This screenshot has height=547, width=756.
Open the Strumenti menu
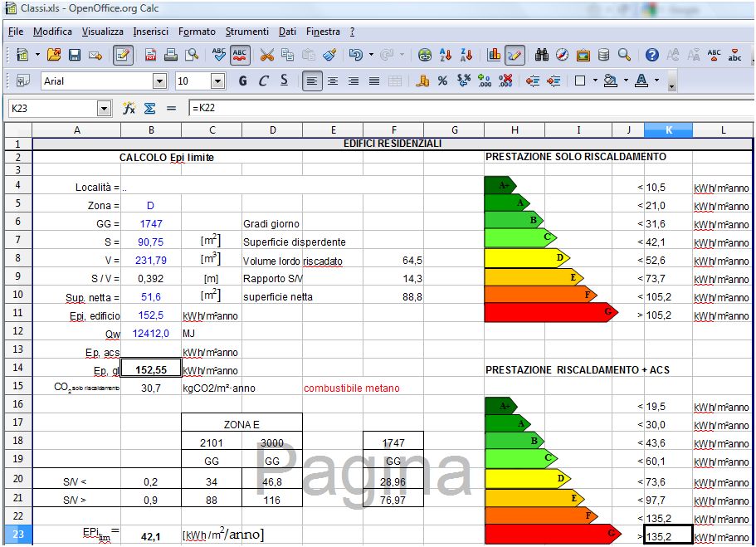click(247, 32)
